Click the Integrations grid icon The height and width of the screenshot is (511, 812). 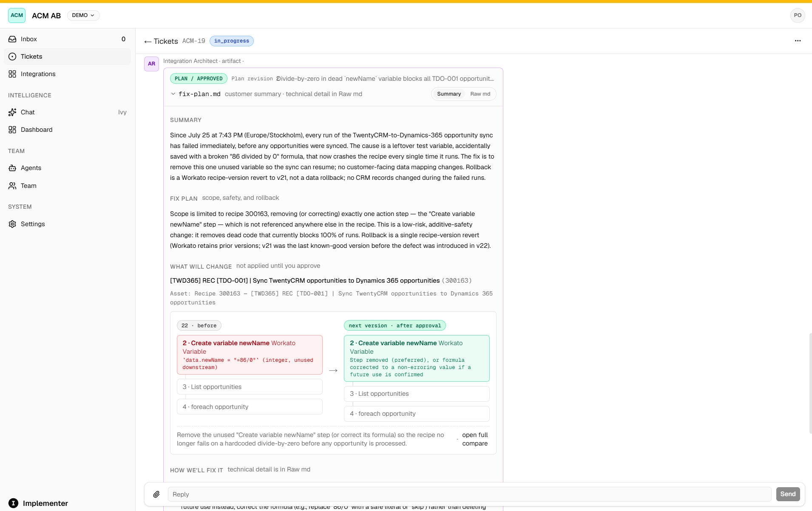click(12, 74)
